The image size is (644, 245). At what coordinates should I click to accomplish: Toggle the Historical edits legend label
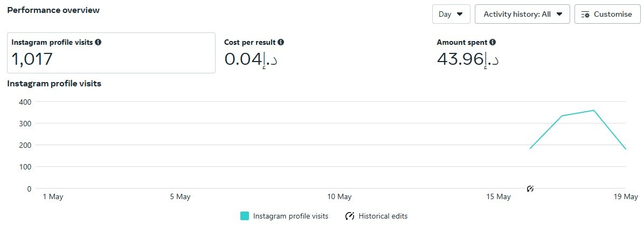coord(383,216)
